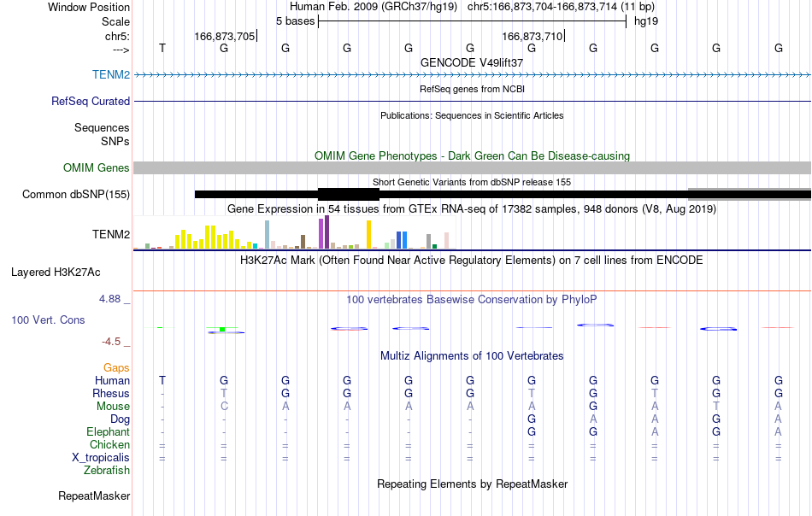This screenshot has width=812, height=516.
Task: Click the first T base in ruler
Action: tap(162, 48)
